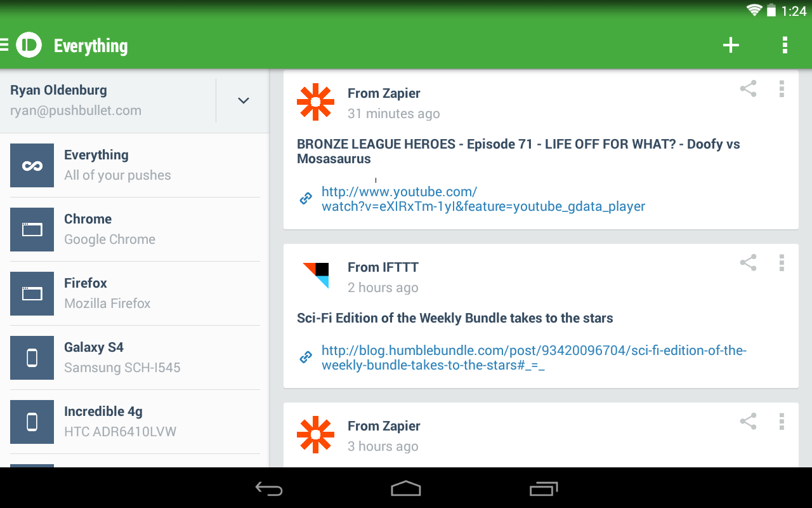The height and width of the screenshot is (508, 812).
Task: Select the Chrome browser device icon
Action: (x=32, y=229)
